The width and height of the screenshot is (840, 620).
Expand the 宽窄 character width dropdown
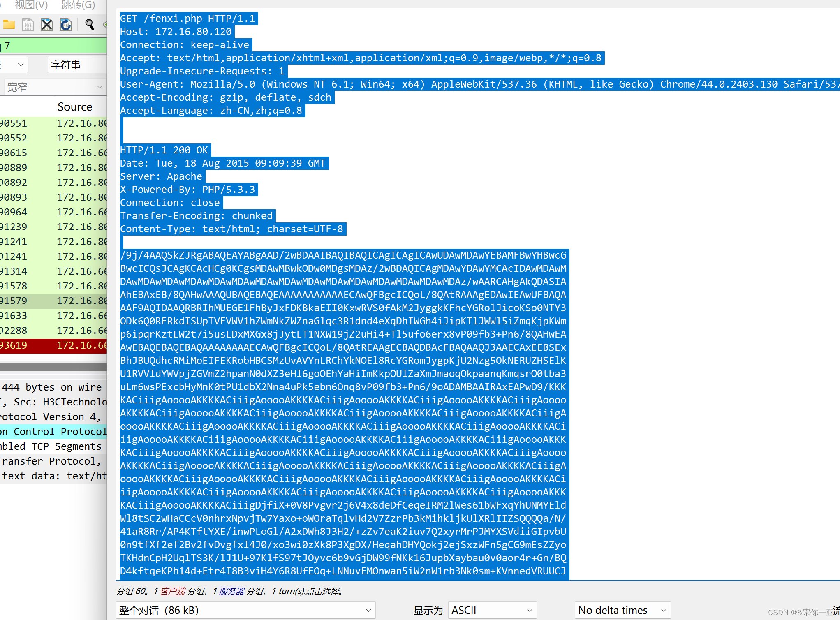[53, 87]
